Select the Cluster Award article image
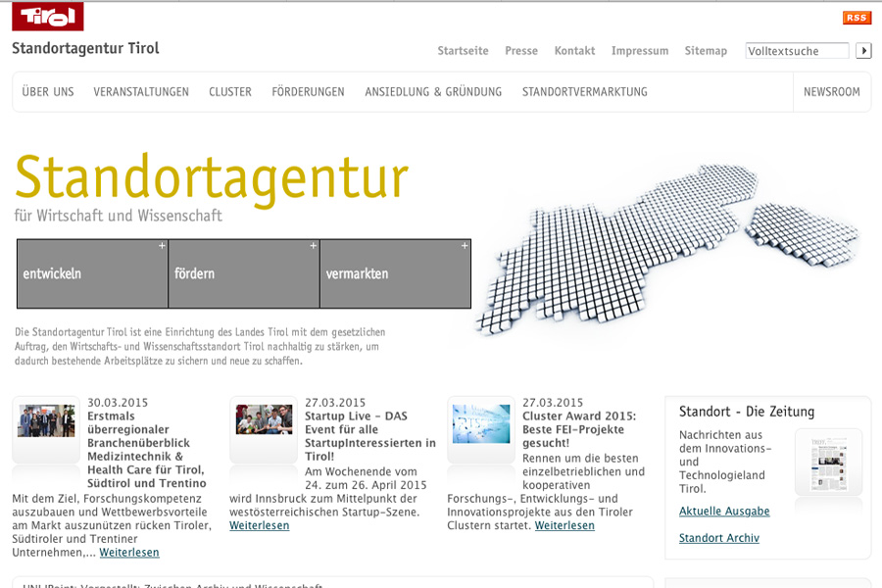Screen dimensions: 882x588 coord(481,423)
